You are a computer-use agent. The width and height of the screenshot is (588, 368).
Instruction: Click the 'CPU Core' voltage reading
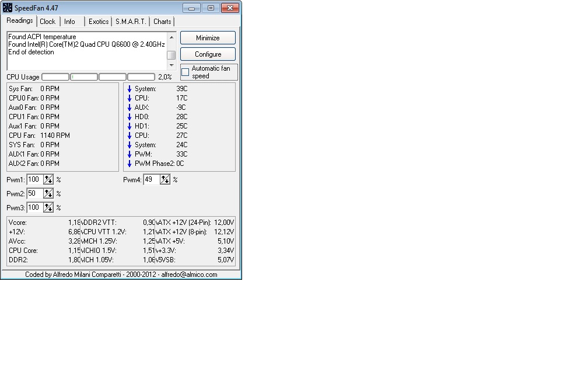[x=44, y=251]
